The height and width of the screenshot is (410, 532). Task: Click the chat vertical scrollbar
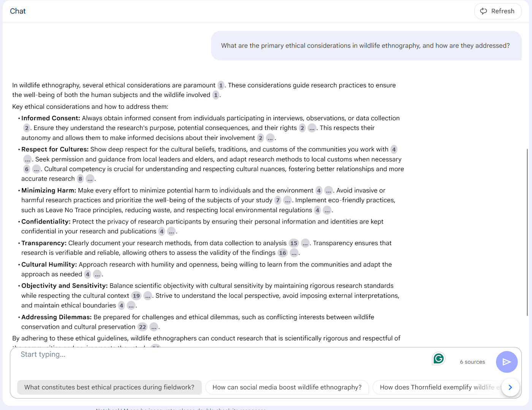pyautogui.click(x=527, y=232)
